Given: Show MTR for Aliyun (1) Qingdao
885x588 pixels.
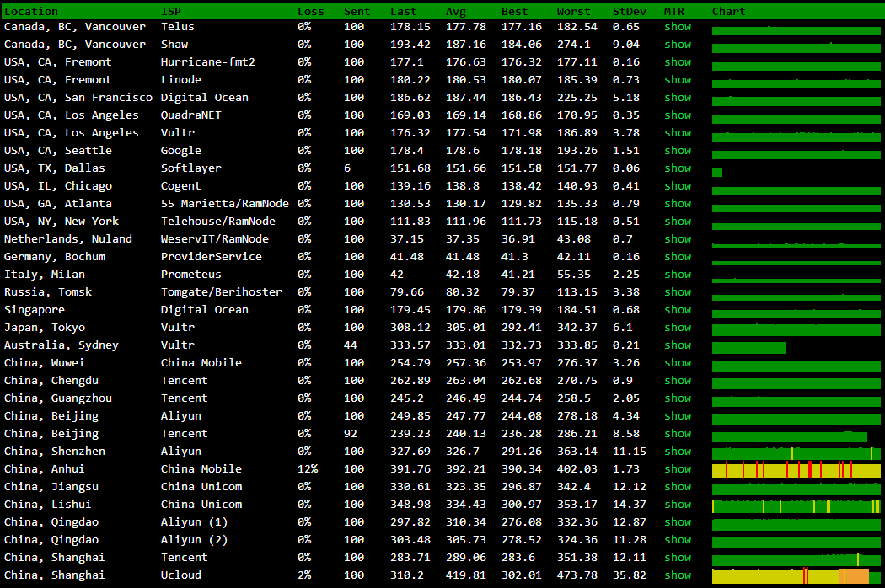Looking at the screenshot, I should 678,521.
